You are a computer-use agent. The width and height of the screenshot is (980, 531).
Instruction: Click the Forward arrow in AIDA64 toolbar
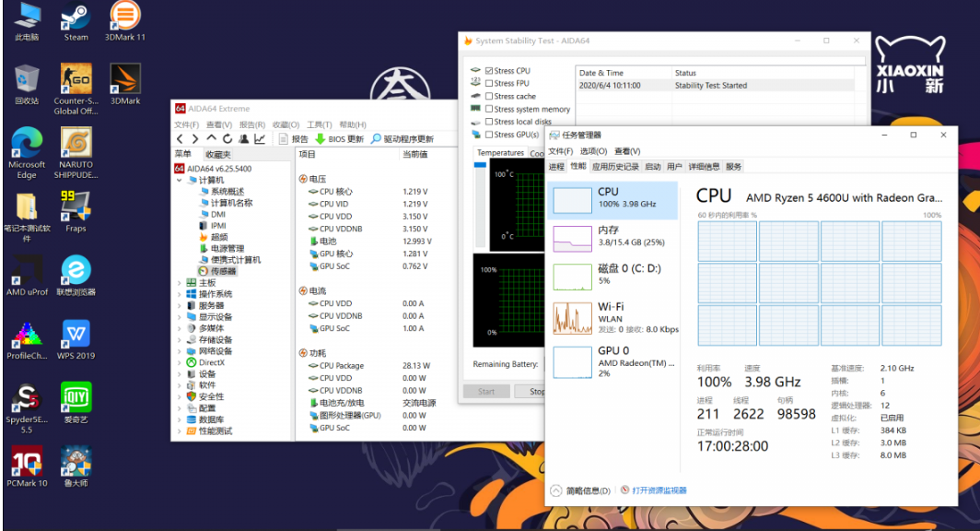(x=195, y=139)
